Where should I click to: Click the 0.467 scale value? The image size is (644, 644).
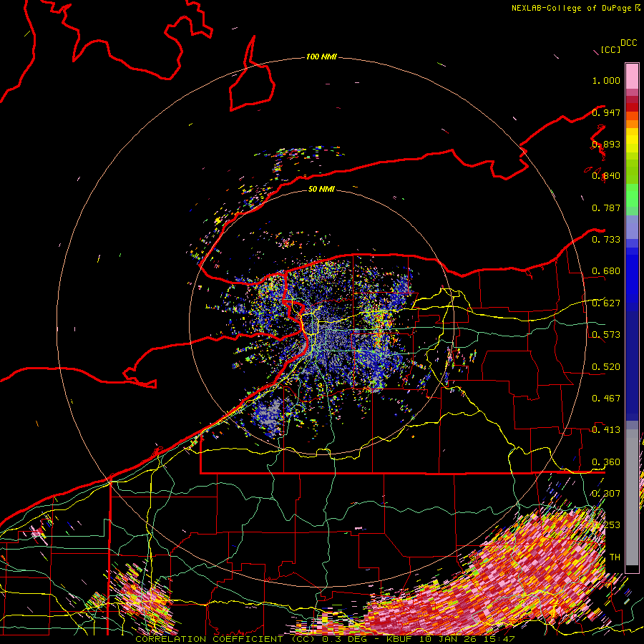point(606,399)
